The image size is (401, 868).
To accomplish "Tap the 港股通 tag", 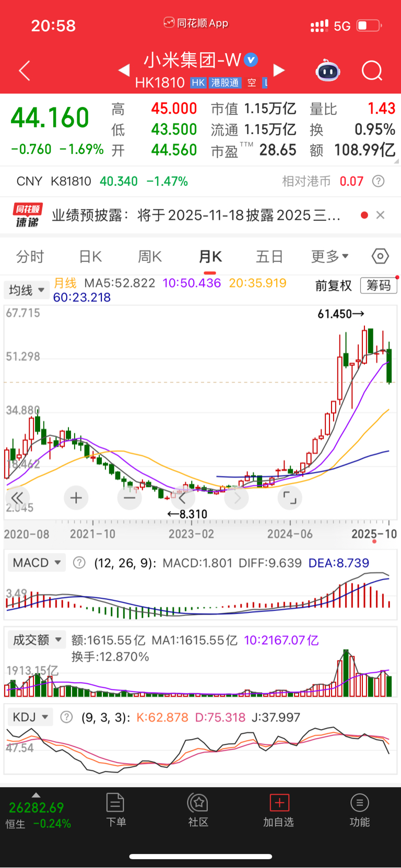I will click(225, 82).
